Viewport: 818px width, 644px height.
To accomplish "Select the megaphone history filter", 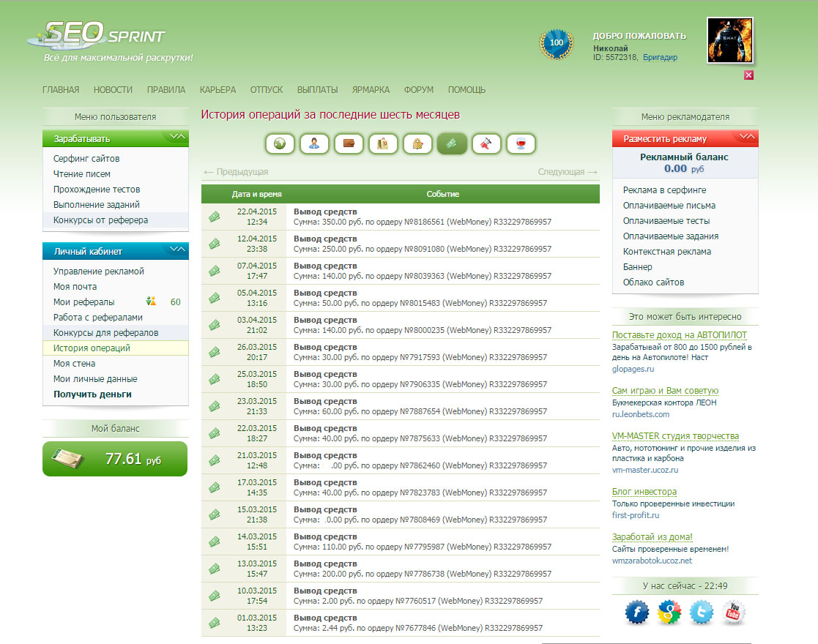I will click(x=486, y=144).
